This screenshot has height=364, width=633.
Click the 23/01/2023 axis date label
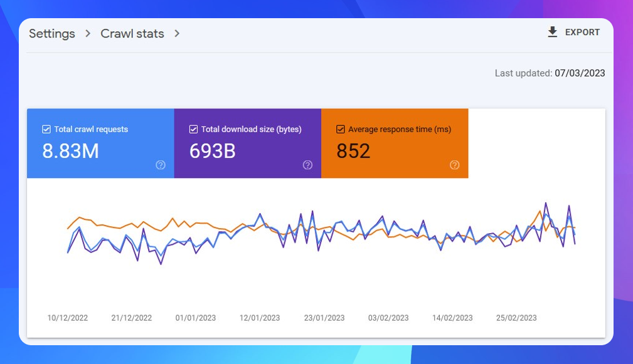click(x=324, y=318)
